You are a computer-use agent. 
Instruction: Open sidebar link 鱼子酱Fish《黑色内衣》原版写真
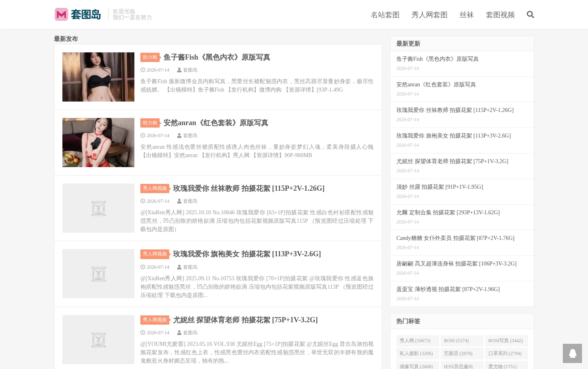tap(438, 59)
